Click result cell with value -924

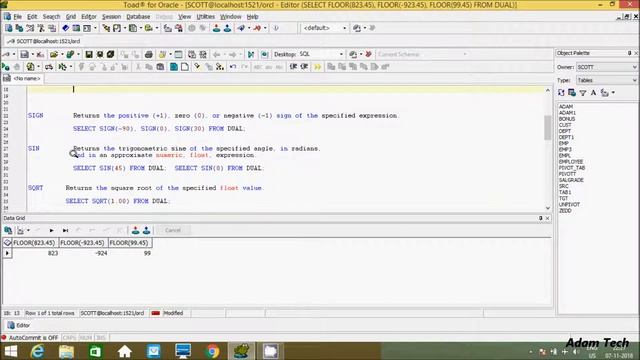pos(83,253)
